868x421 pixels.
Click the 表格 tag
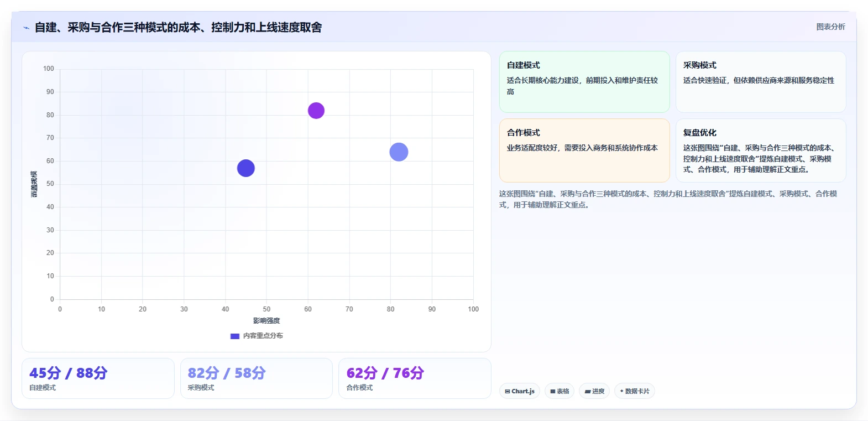[560, 391]
